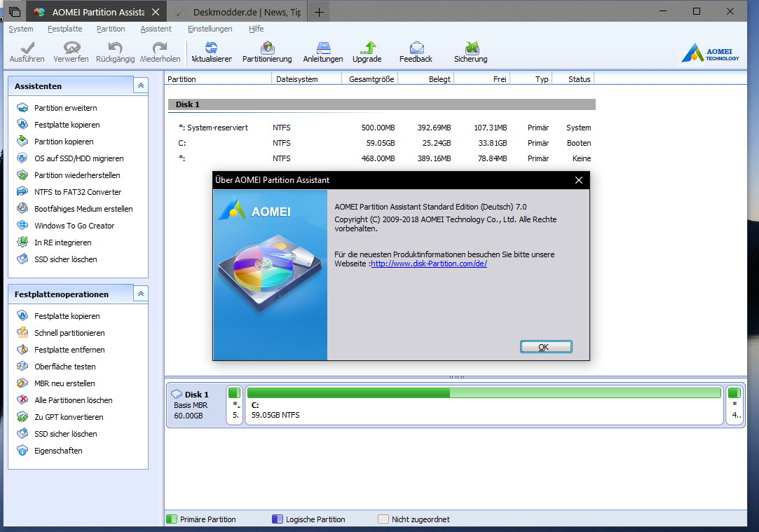Click the Rückgängig undo icon
The height and width of the screenshot is (532, 759).
coord(115,52)
